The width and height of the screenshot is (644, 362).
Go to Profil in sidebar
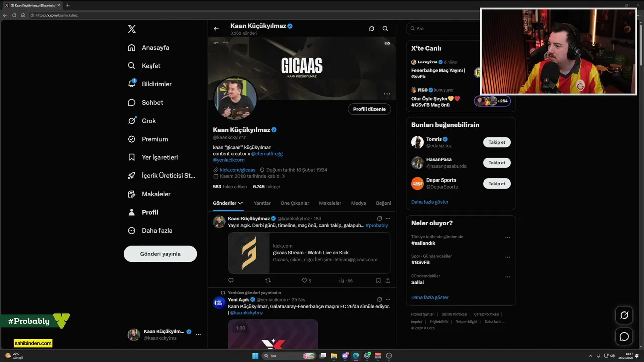click(x=143, y=212)
